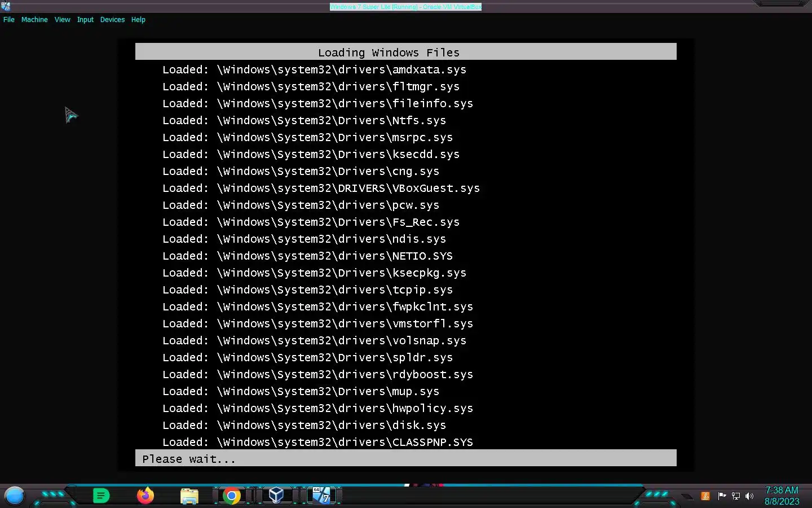Open the volume speaker icon

coord(749,496)
